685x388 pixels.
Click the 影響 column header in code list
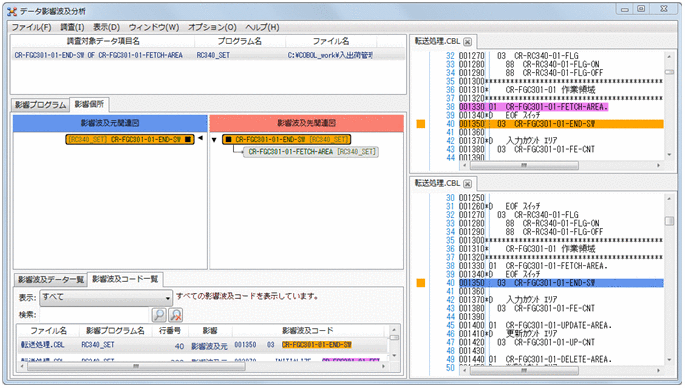tap(210, 331)
